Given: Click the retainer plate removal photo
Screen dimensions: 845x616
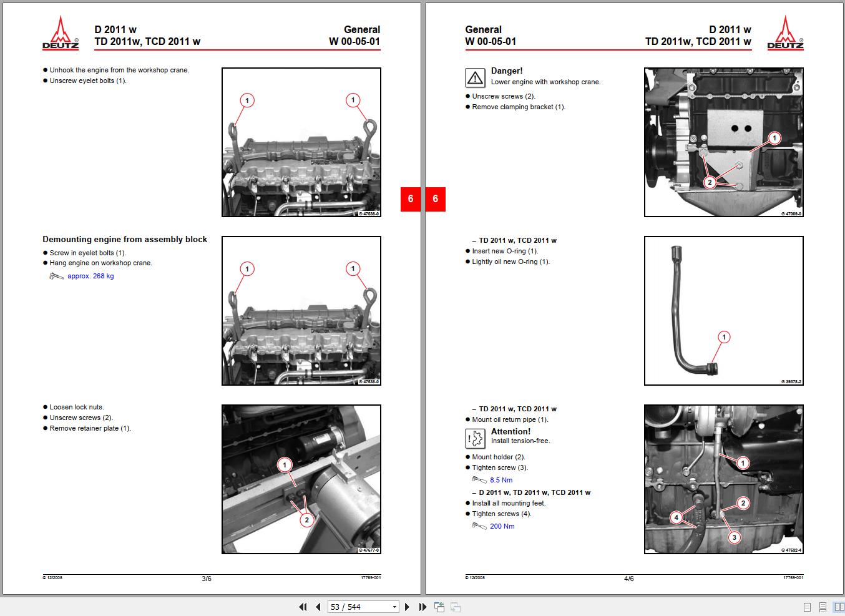Looking at the screenshot, I should click(x=301, y=479).
